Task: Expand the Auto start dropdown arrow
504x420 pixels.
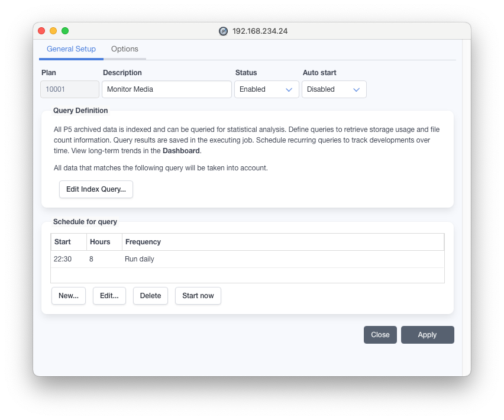Action: point(357,90)
